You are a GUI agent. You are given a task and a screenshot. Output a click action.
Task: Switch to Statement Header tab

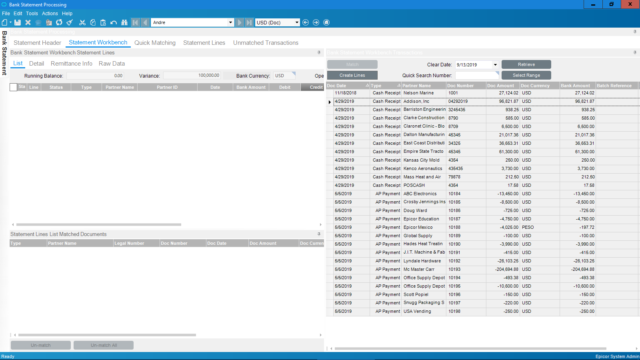[37, 42]
